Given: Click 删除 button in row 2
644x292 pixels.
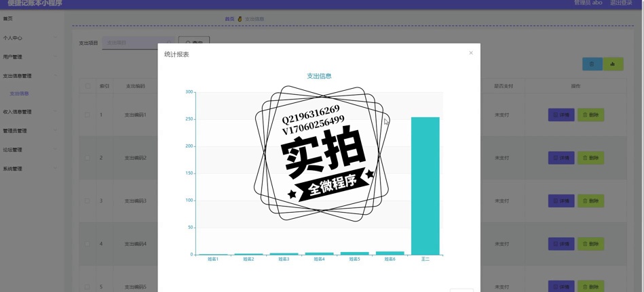Looking at the screenshot, I should pyautogui.click(x=590, y=158).
